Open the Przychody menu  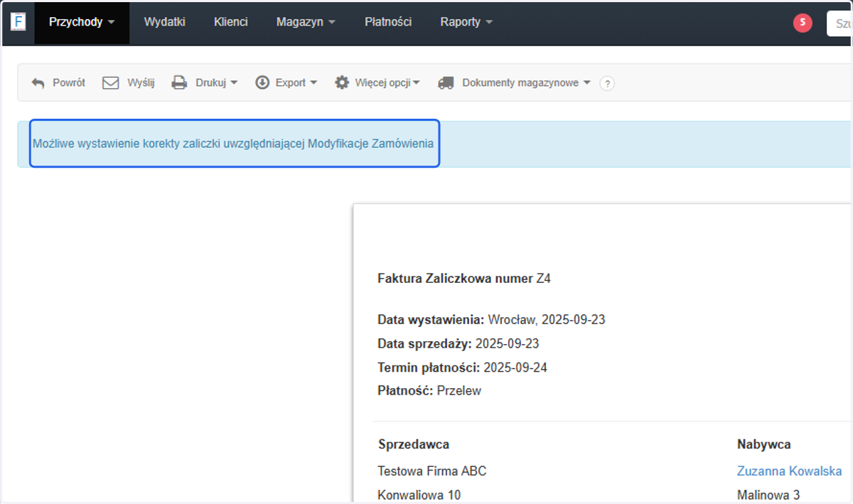82,22
